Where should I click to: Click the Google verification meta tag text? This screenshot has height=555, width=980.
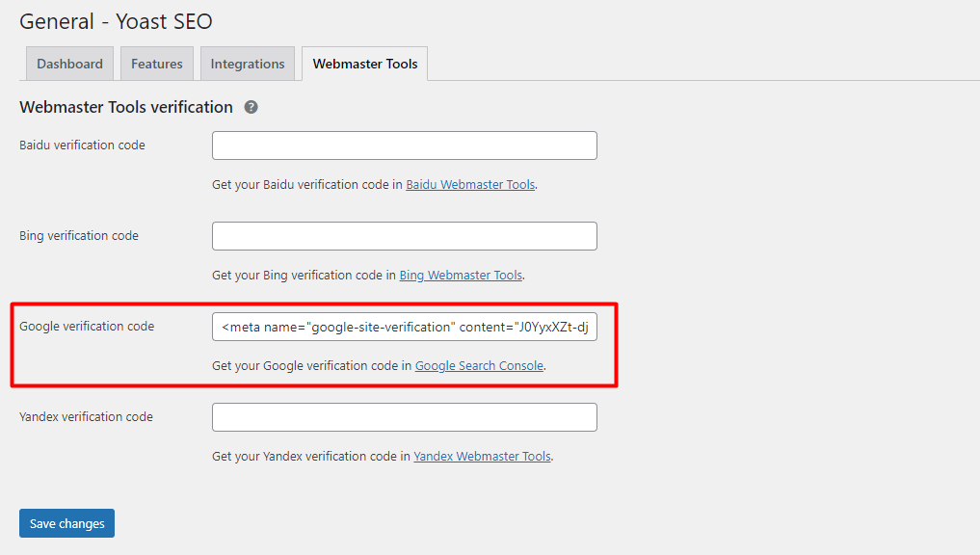(x=404, y=326)
